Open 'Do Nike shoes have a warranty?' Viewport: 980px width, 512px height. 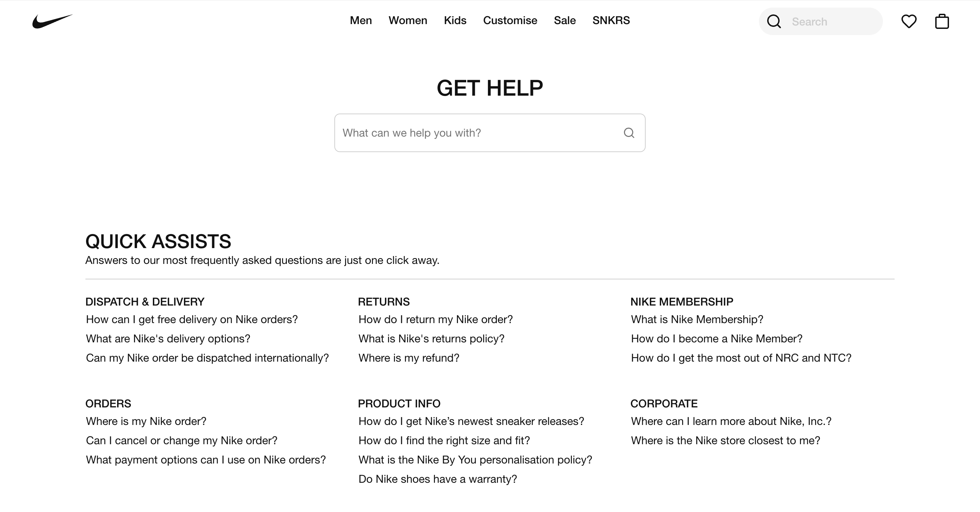pos(438,479)
